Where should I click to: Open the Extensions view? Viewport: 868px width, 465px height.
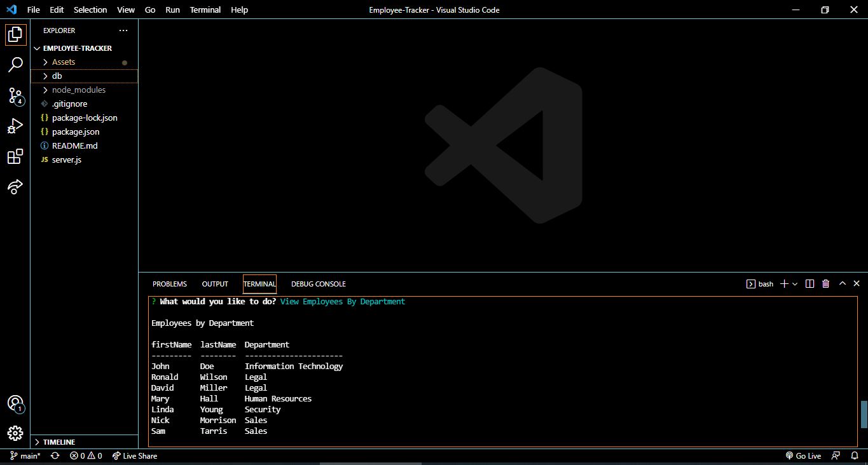pyautogui.click(x=15, y=156)
